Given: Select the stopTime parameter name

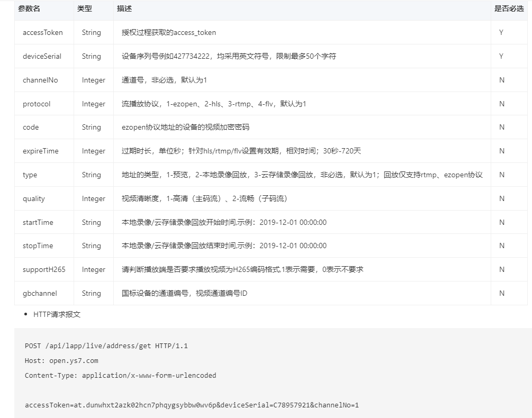Looking at the screenshot, I should point(38,246).
